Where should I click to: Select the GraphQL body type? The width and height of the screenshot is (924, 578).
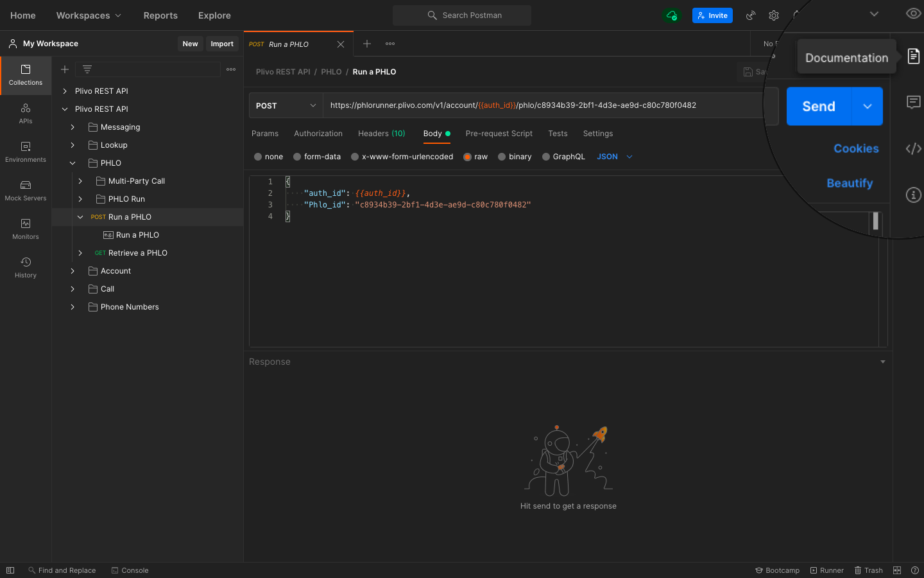[x=546, y=157]
